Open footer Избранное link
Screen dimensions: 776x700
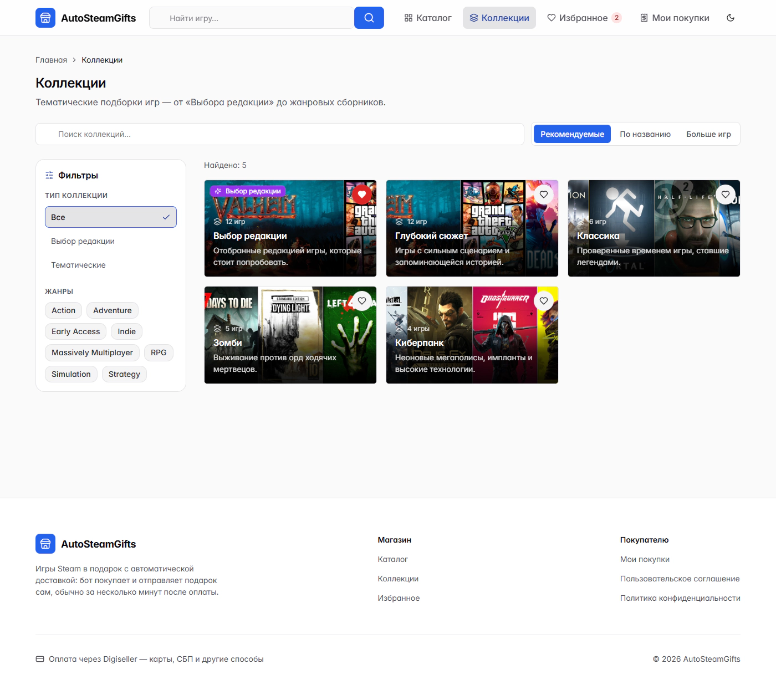(399, 598)
